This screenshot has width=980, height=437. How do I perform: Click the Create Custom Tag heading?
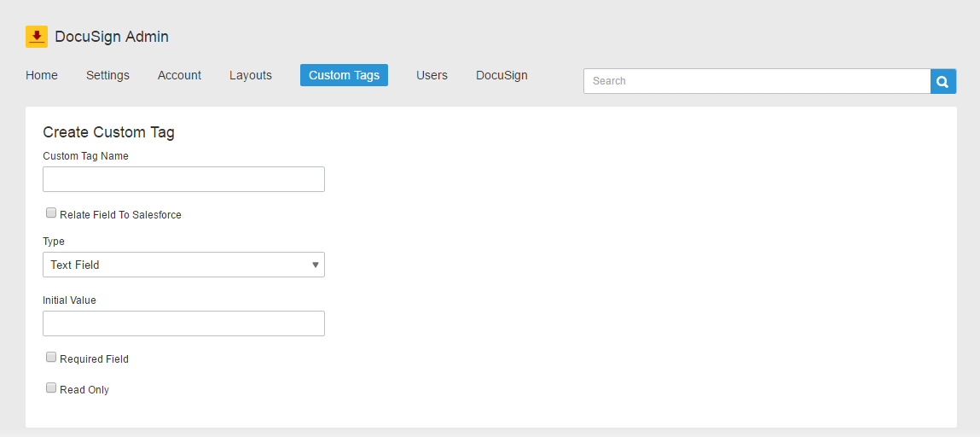108,132
